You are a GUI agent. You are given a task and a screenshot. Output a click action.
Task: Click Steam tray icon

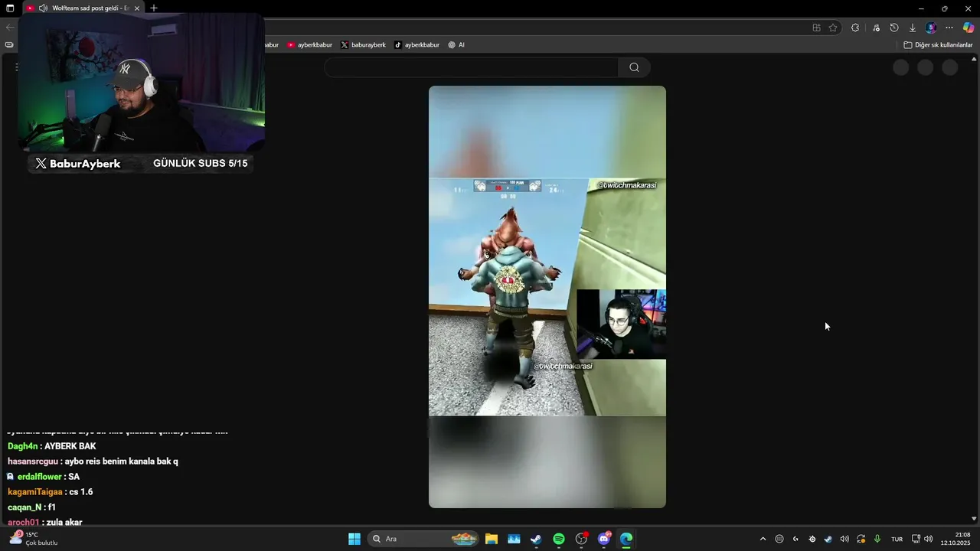click(x=828, y=539)
